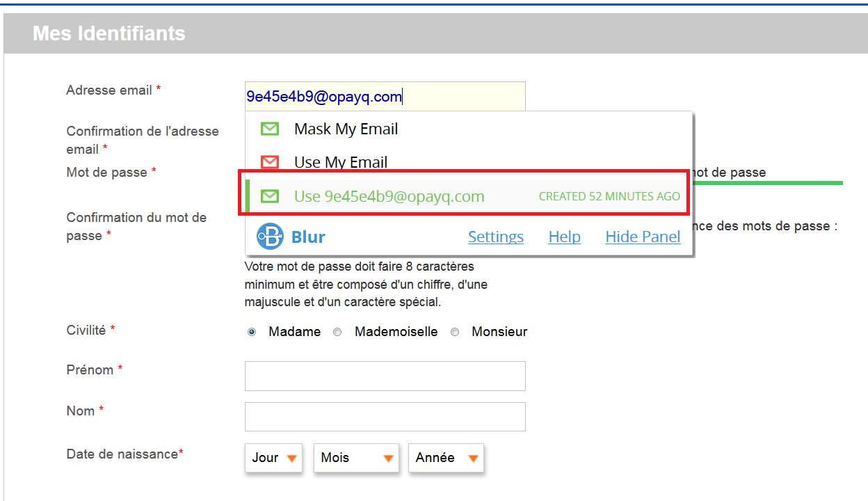This screenshot has height=501, width=868.
Task: Open the Année dropdown
Action: click(x=446, y=458)
